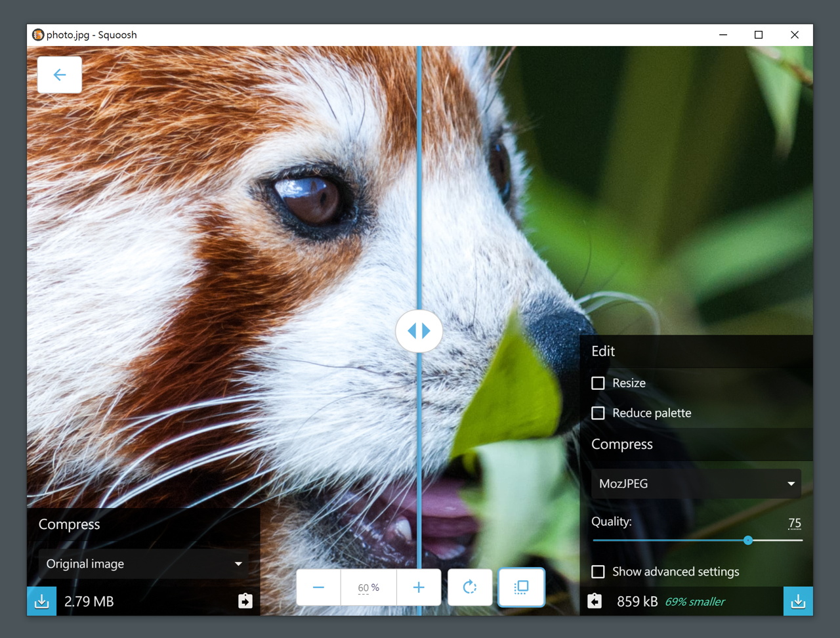Minimize the Squoosh window
The width and height of the screenshot is (840, 638).
click(723, 35)
